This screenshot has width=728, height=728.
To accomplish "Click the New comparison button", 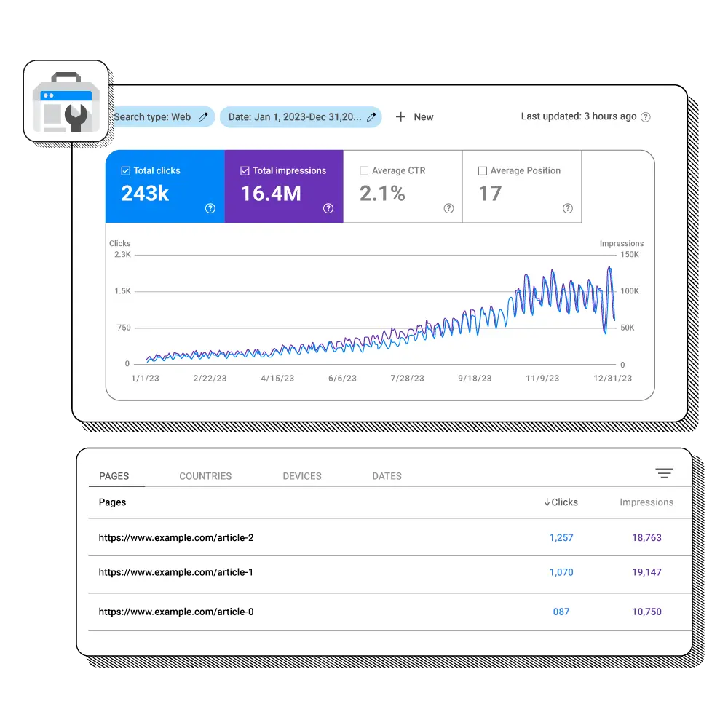I will (x=414, y=116).
